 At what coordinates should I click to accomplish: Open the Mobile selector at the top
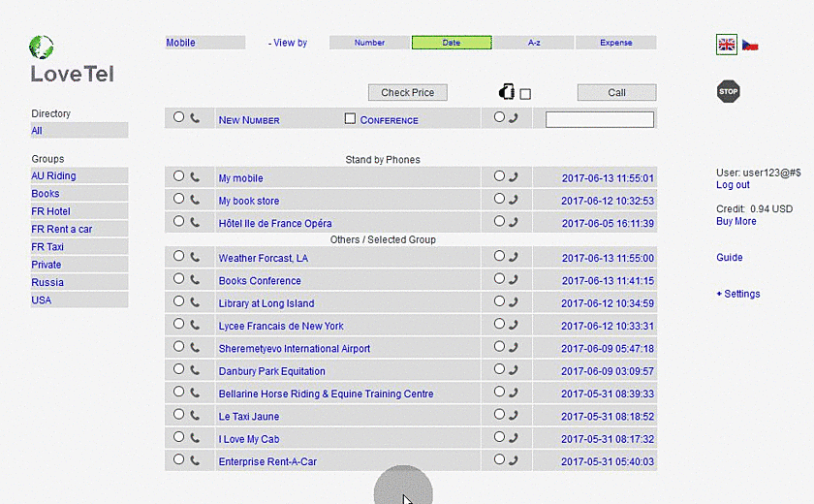click(204, 43)
